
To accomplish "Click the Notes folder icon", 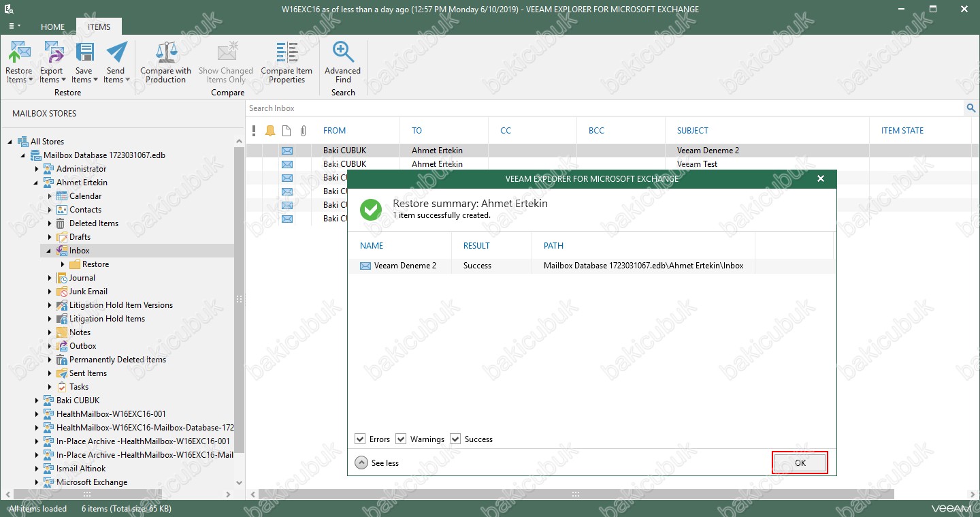I will pyautogui.click(x=62, y=332).
